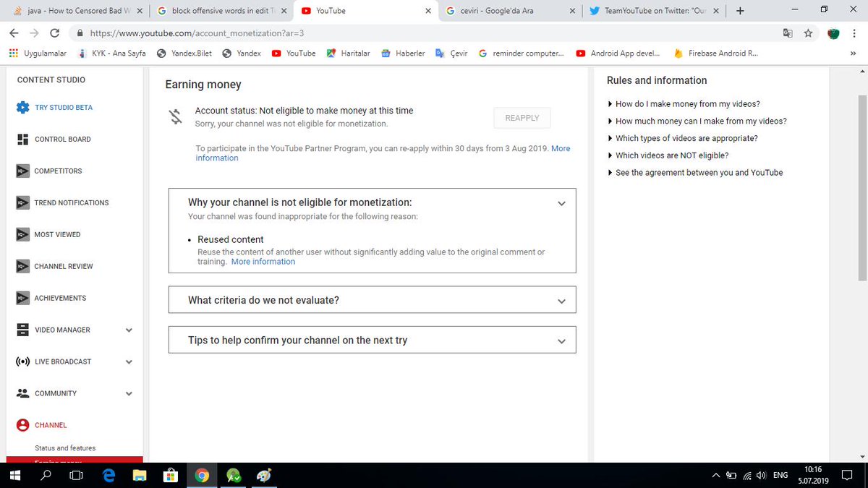Expand the Video Manager submenu chevron
Image resolution: width=868 pixels, height=488 pixels.
(129, 330)
